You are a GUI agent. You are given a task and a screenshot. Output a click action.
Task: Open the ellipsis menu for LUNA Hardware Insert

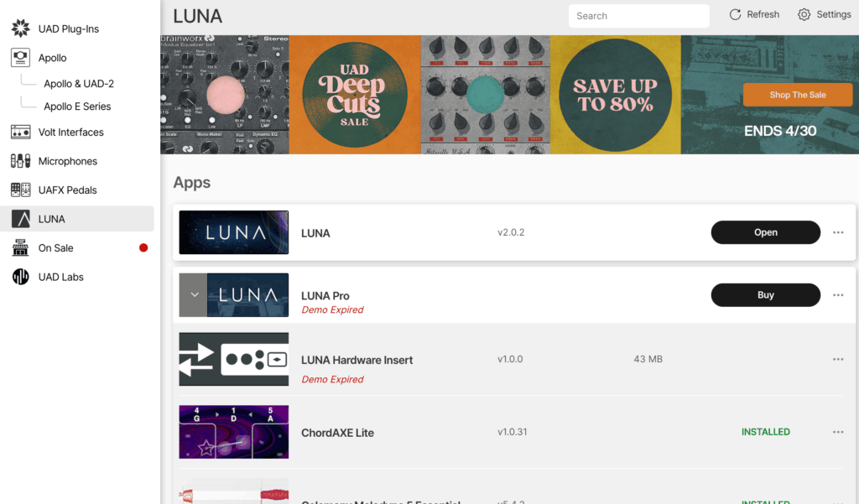point(838,360)
